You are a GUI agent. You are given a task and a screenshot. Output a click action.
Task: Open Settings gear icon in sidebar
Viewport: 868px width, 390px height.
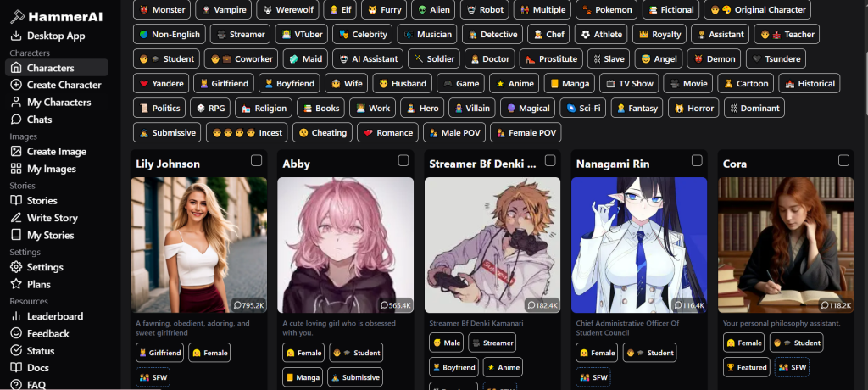point(17,267)
